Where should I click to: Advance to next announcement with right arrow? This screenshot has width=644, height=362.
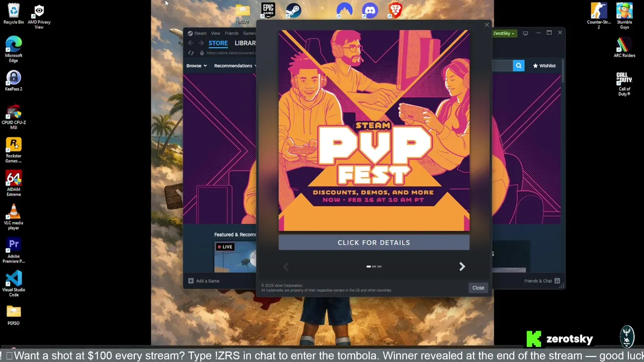pos(462,267)
